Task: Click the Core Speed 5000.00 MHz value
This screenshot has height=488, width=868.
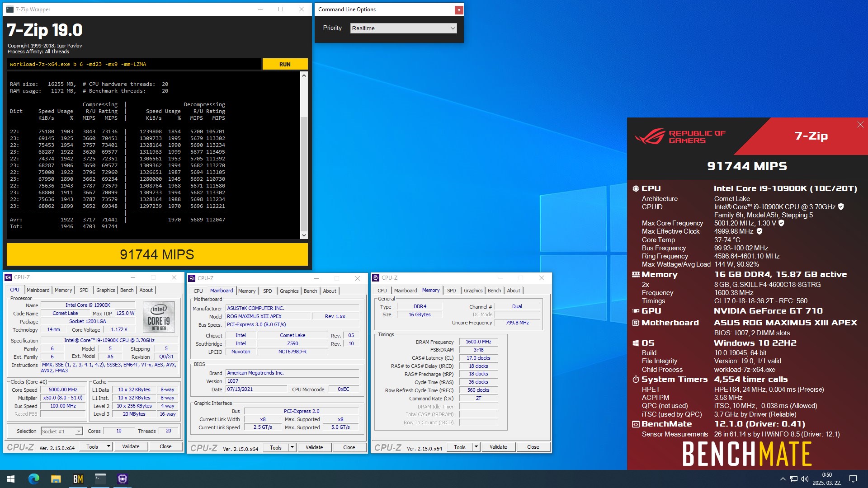Action: [x=63, y=389]
